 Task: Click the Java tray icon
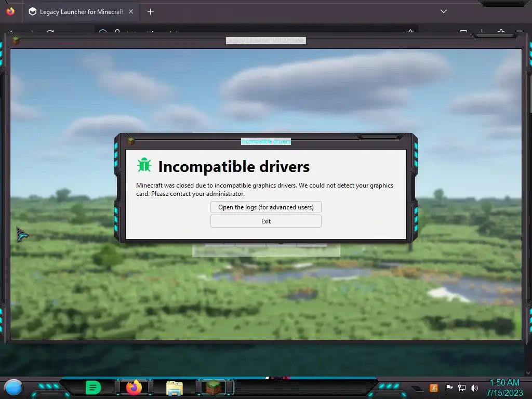434,388
